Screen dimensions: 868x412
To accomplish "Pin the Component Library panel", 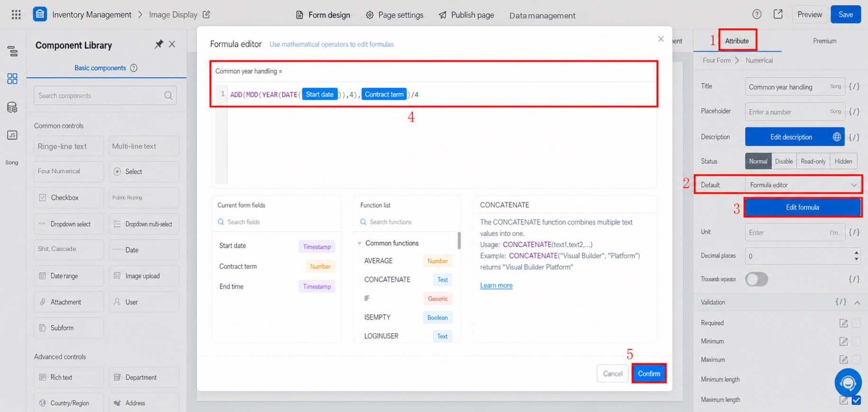I will (159, 44).
